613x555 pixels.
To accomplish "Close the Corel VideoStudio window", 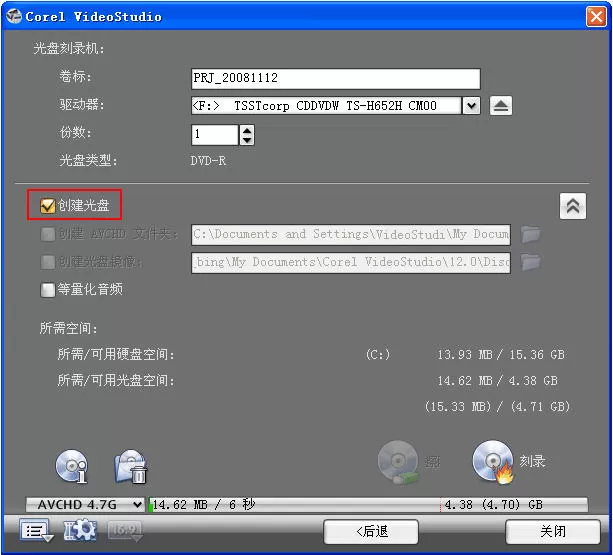I will 596,17.
